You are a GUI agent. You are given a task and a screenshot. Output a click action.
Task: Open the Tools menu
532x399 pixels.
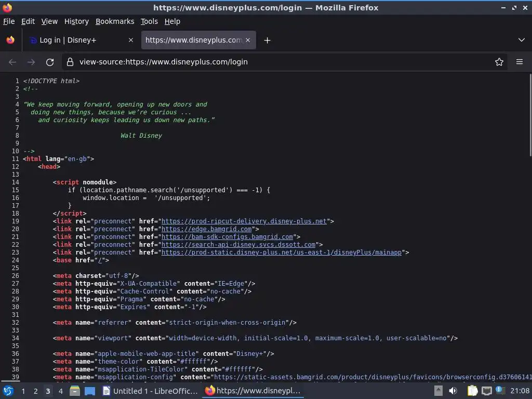point(149,21)
